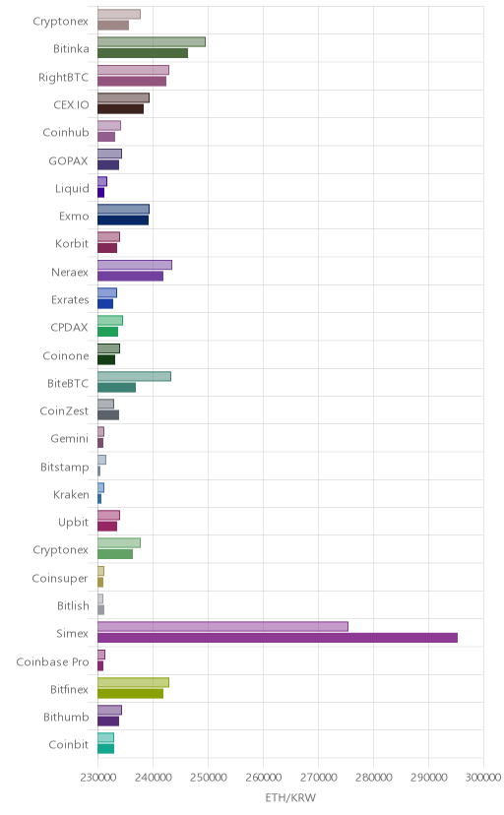Select the Upbit label
The height and width of the screenshot is (815, 504).
click(x=73, y=523)
